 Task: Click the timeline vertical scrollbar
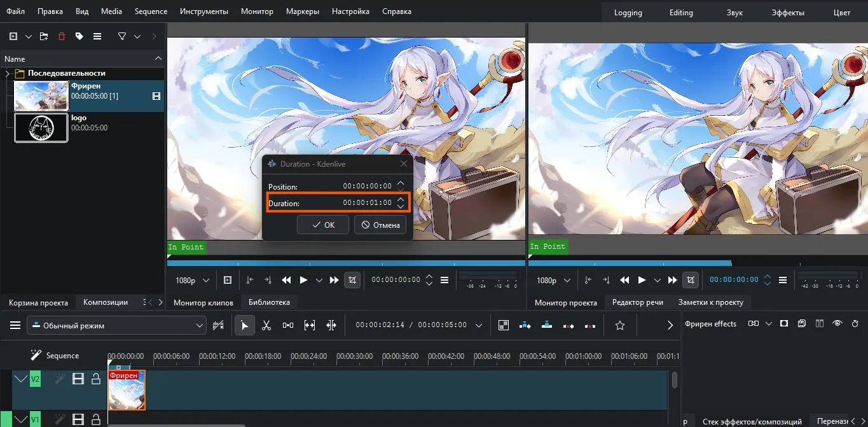(x=674, y=380)
